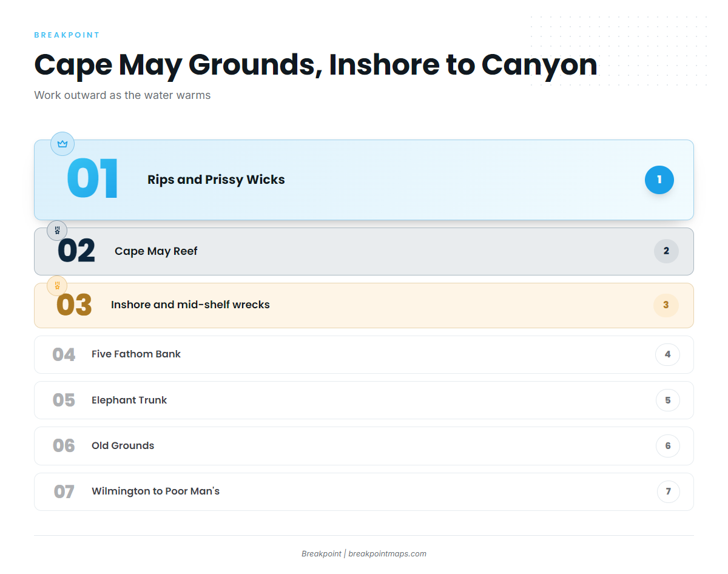Click the gray circle badge numbered 2
Screen dimensions: 728x574
666,251
